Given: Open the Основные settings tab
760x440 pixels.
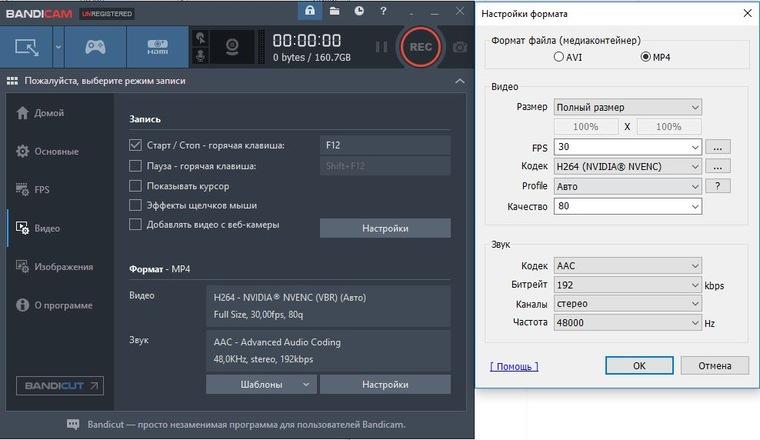Looking at the screenshot, I should click(56, 151).
